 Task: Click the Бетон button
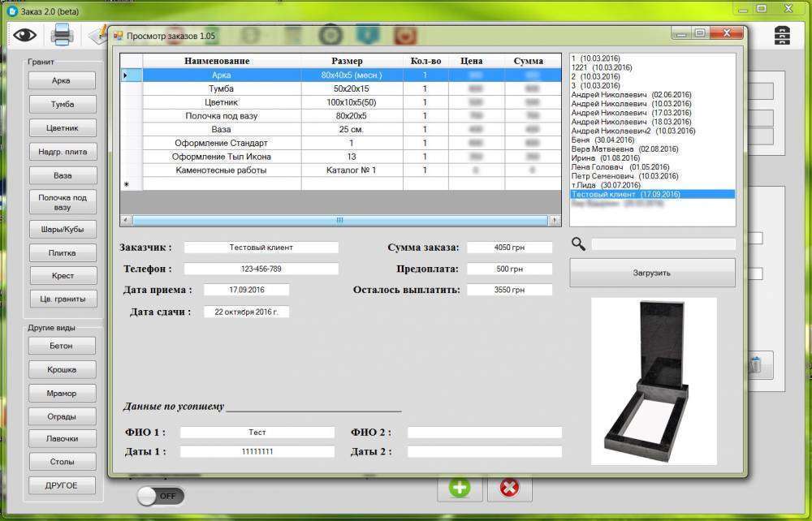coord(61,346)
